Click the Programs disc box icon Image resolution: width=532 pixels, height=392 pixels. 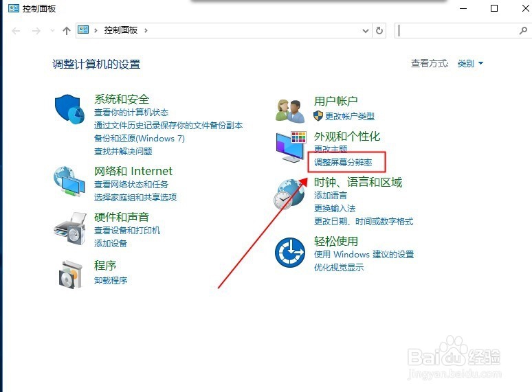click(x=71, y=275)
